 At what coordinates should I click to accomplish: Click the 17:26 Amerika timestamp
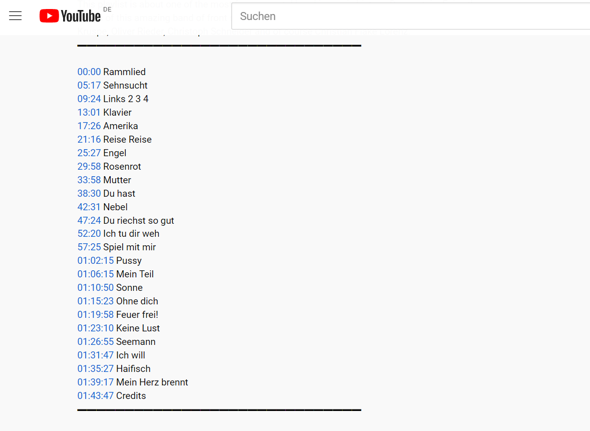click(89, 126)
